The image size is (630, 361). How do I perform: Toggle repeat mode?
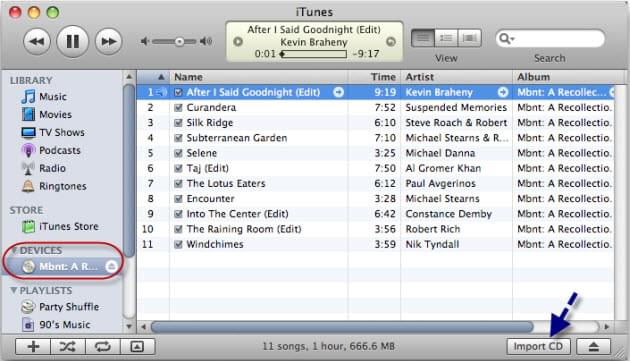[102, 347]
